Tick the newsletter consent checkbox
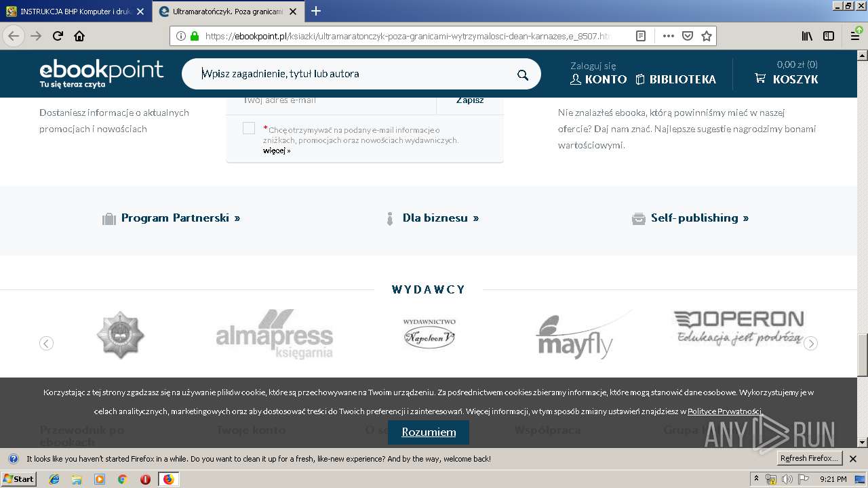This screenshot has height=488, width=868. click(x=249, y=128)
